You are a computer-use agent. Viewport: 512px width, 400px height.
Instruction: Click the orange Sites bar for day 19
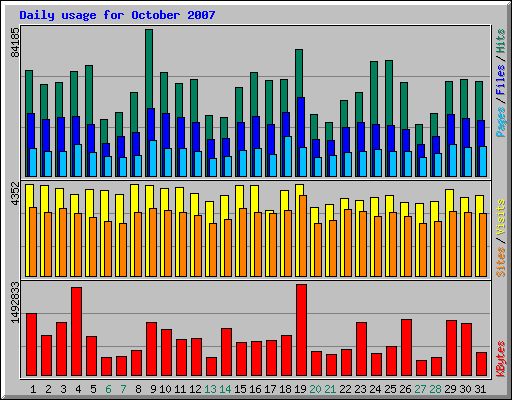click(x=303, y=236)
